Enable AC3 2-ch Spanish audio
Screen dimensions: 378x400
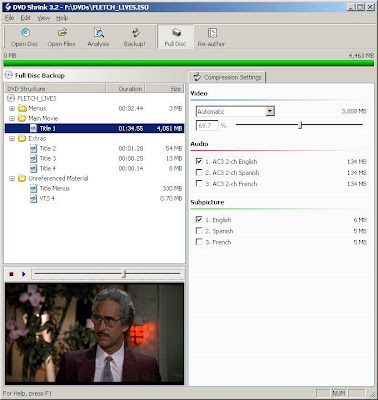click(x=199, y=172)
